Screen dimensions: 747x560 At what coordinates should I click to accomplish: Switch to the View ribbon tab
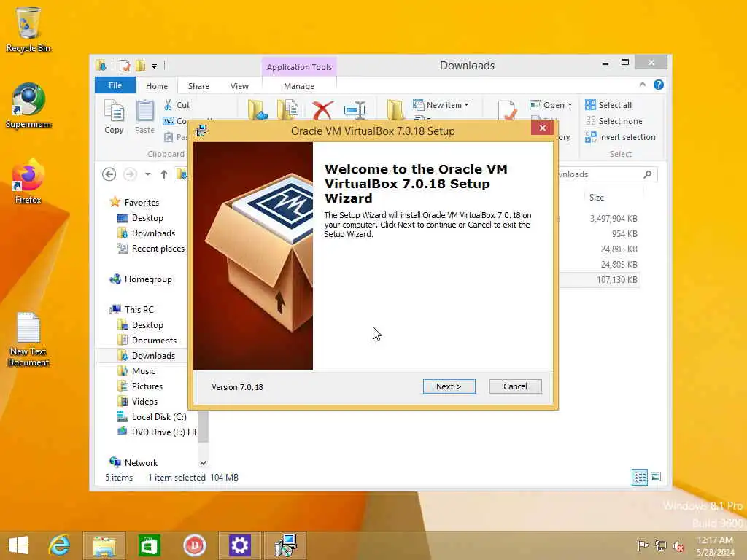tap(239, 86)
